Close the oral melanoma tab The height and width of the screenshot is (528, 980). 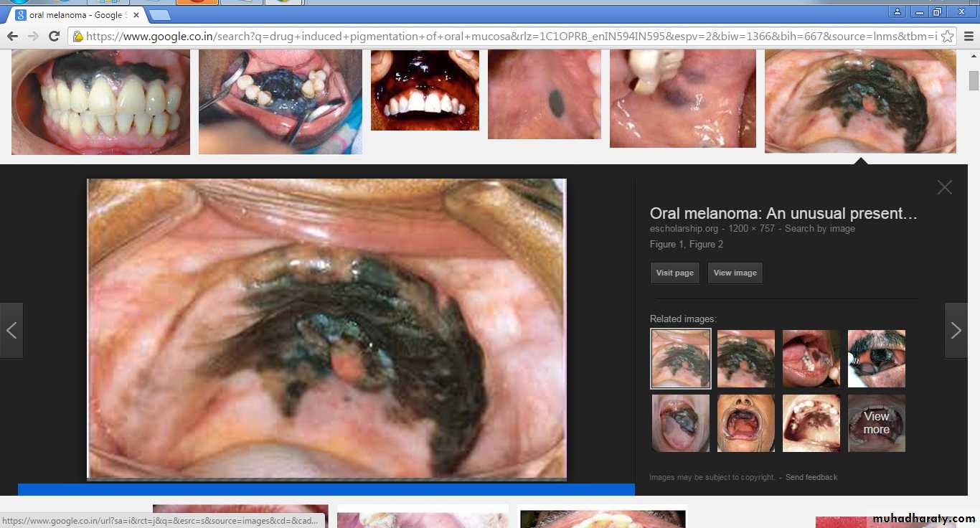tap(136, 15)
